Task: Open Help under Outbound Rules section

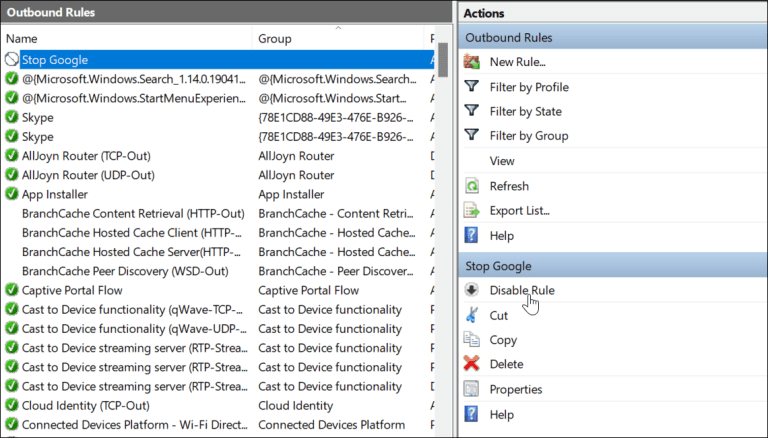Action: pos(501,236)
